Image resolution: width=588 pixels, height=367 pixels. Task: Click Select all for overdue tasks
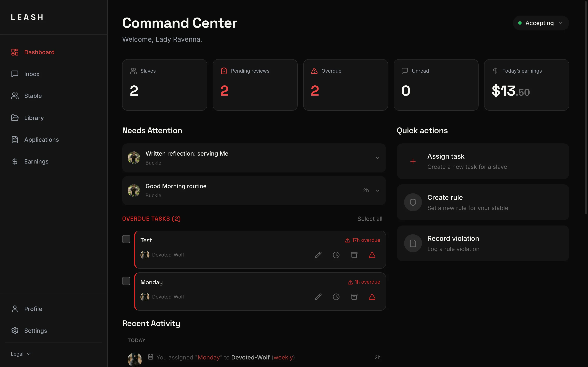point(370,219)
